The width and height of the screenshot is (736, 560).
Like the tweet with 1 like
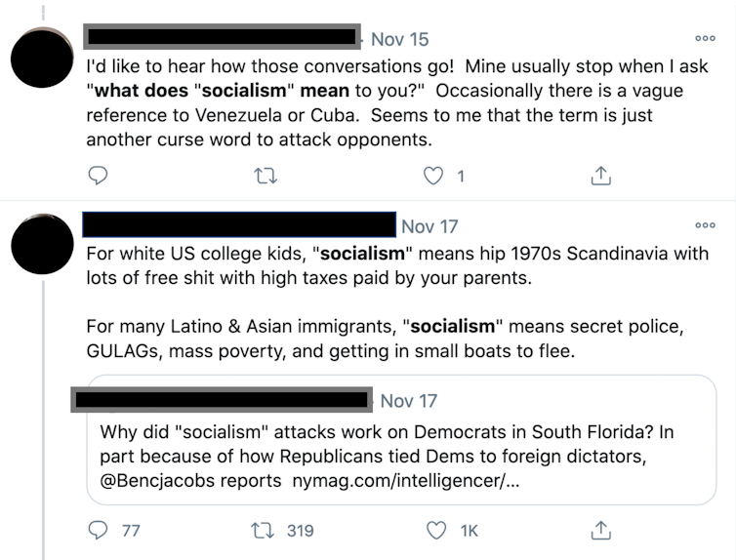tap(434, 176)
